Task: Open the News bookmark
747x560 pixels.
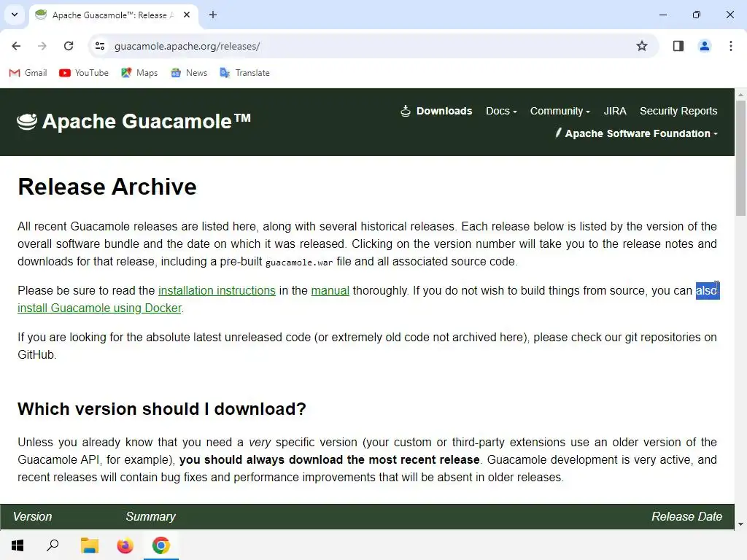Action: coord(189,73)
